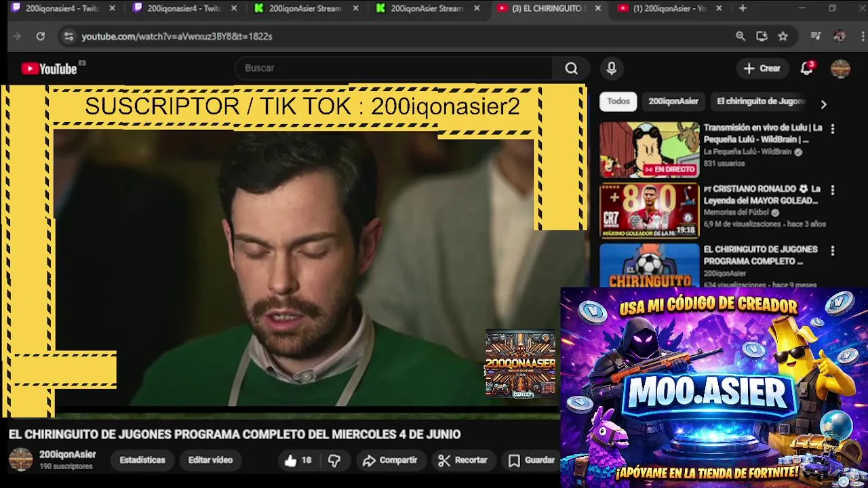Viewport: 868px width, 488px height.
Task: Open 'CRISTIANO RONALDO La Leyenda' video title
Action: coord(762,195)
